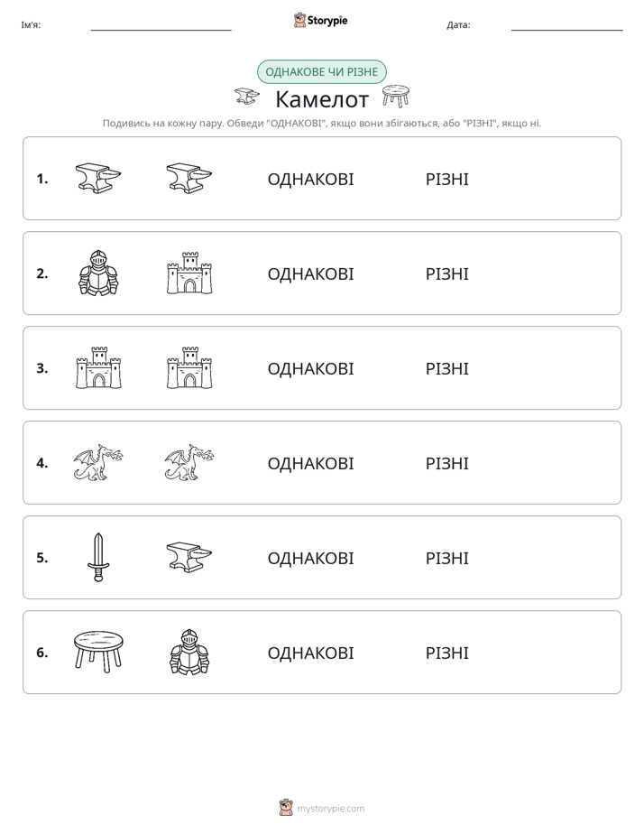Click the anvil icon in row 5
The width and height of the screenshot is (644, 834).
[x=189, y=557]
